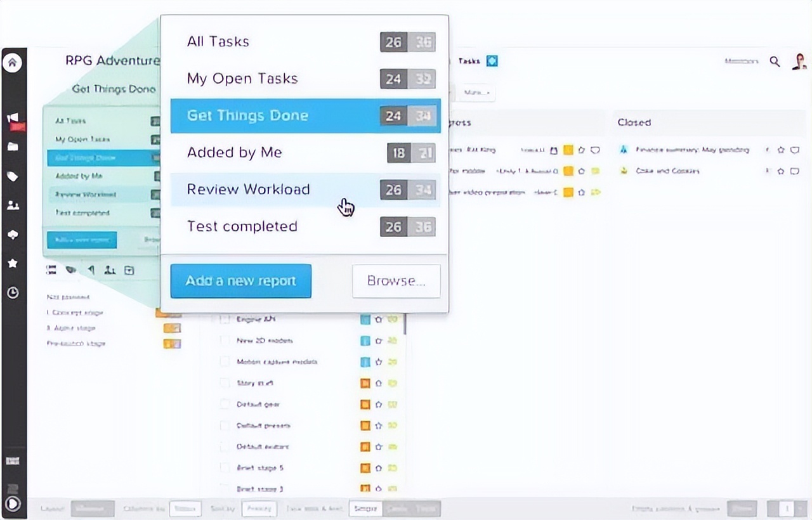The image size is (812, 520).
Task: Open the More... dropdown under Tasks
Action: 477,93
